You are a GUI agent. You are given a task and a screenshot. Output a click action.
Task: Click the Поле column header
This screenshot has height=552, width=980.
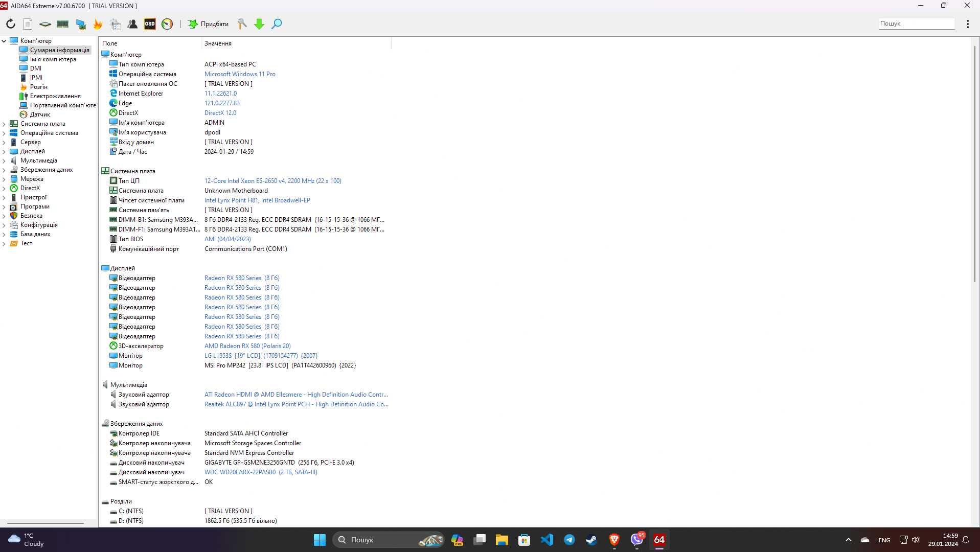tap(150, 43)
